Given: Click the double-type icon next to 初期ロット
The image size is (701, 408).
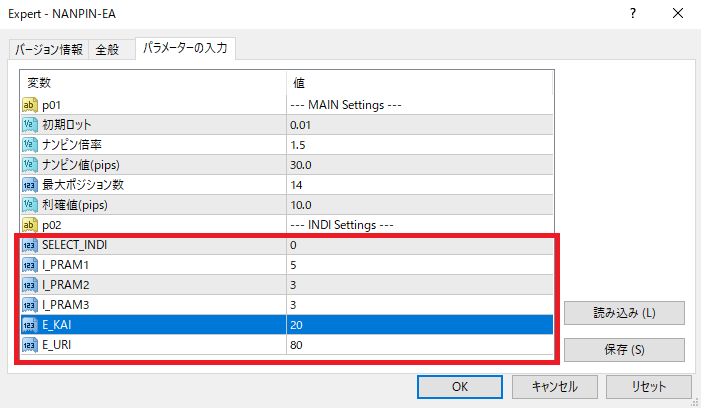Looking at the screenshot, I should click(29, 125).
